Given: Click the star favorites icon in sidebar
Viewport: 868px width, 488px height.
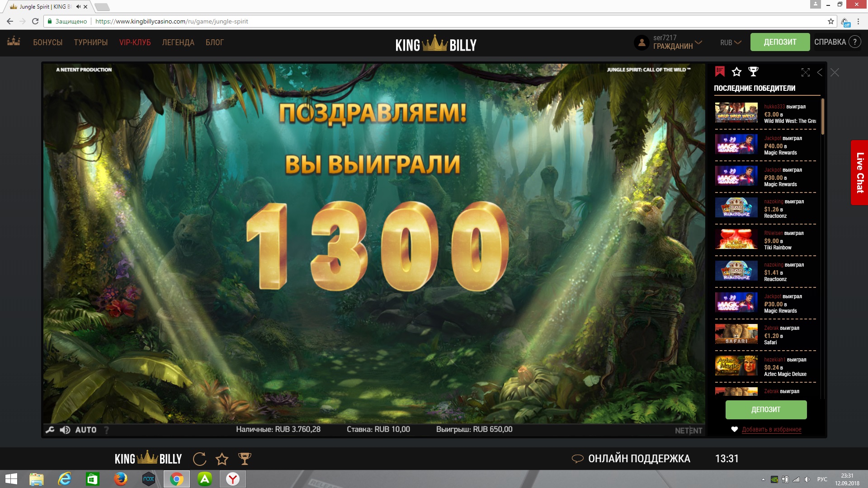Looking at the screenshot, I should coord(736,72).
